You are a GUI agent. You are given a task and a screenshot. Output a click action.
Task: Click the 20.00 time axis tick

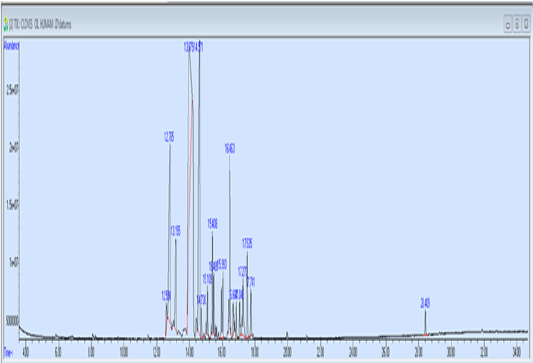(x=288, y=352)
